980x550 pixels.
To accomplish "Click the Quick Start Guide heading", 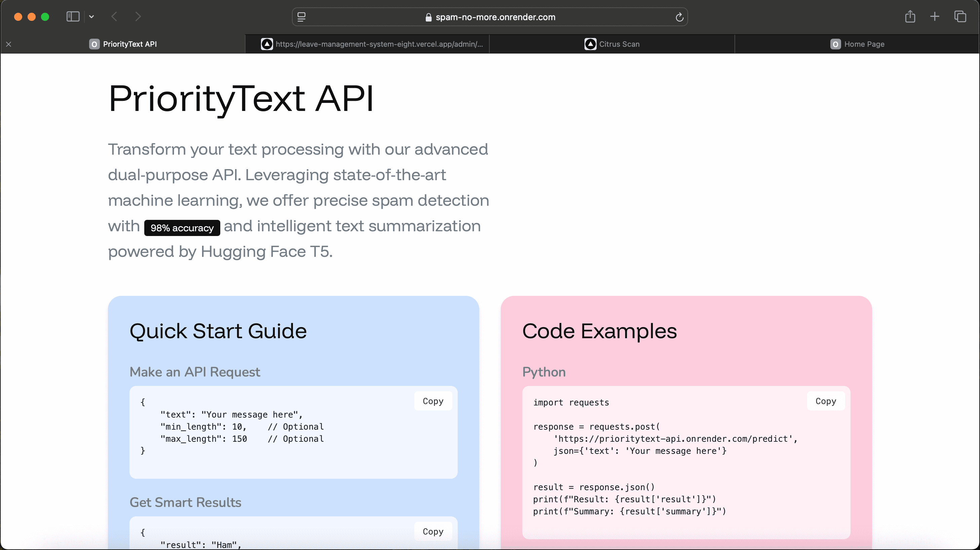I will click(x=218, y=331).
